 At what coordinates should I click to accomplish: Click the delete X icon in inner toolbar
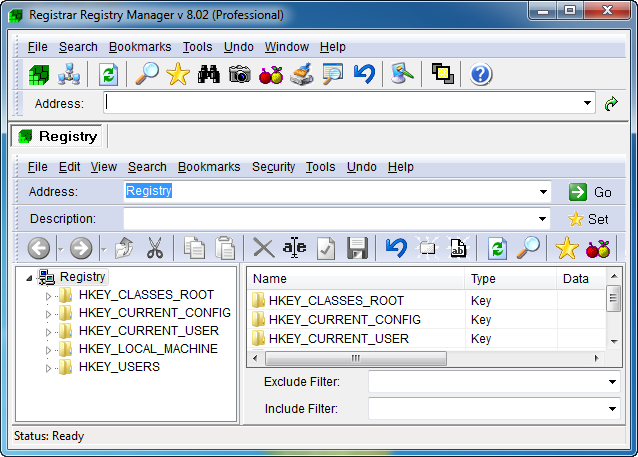(263, 248)
